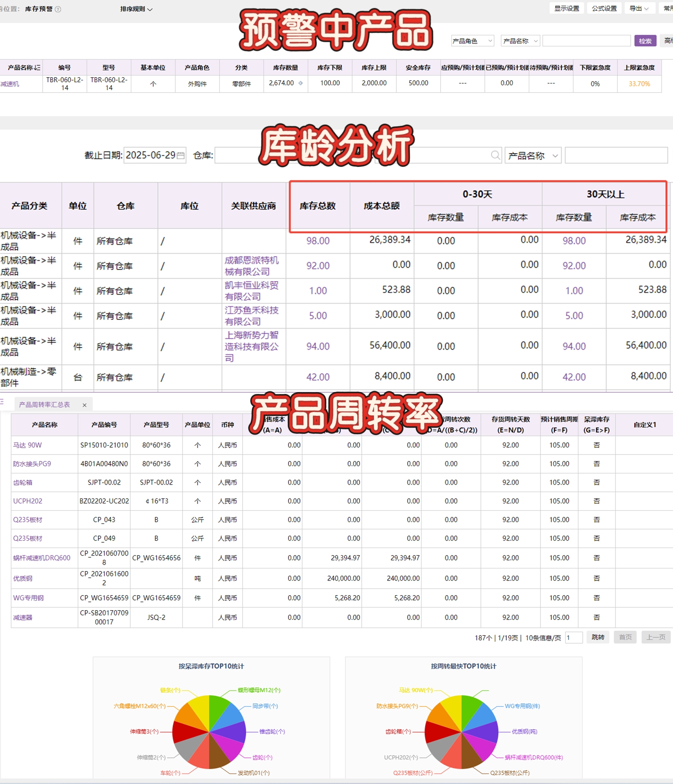
Task: Click the search text field beside 检索
Action: [586, 41]
